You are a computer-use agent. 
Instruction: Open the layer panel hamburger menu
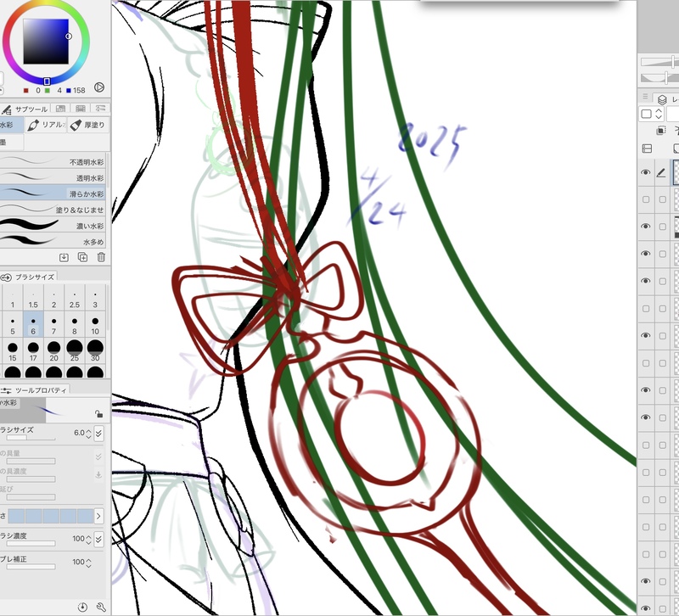(645, 97)
